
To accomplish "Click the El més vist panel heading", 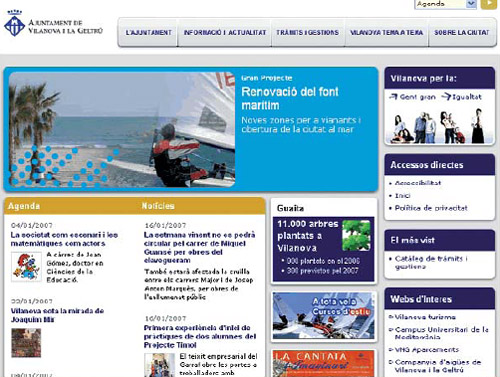I will pyautogui.click(x=412, y=240).
